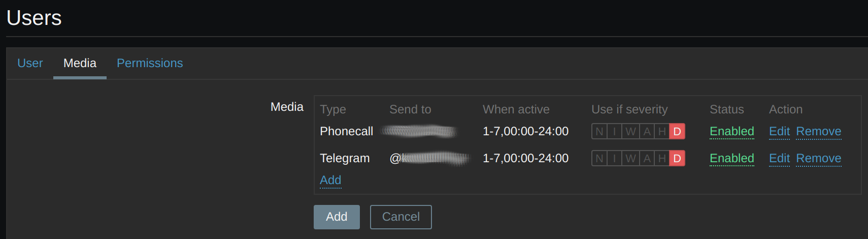Remove the Telegram media entry
This screenshot has width=868, height=239.
point(818,159)
